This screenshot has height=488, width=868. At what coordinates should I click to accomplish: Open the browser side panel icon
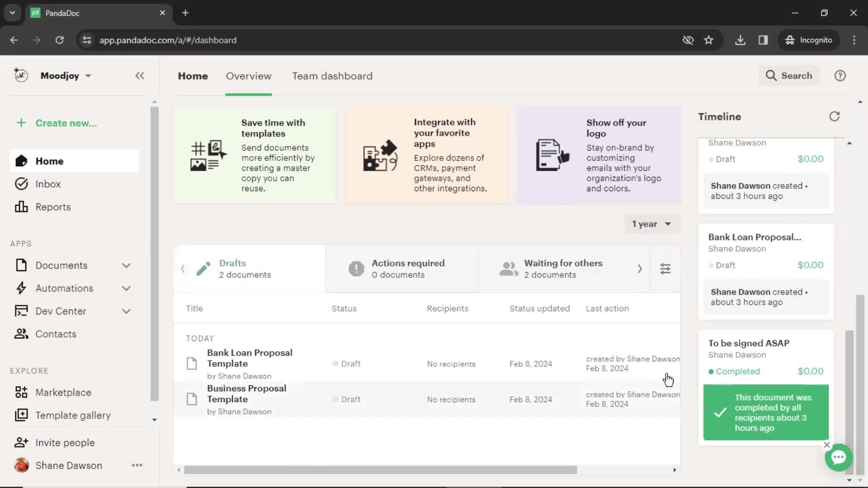pyautogui.click(x=763, y=40)
